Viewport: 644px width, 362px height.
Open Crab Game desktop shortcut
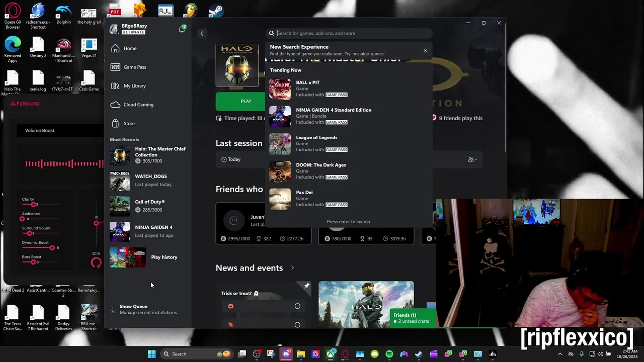click(x=89, y=81)
